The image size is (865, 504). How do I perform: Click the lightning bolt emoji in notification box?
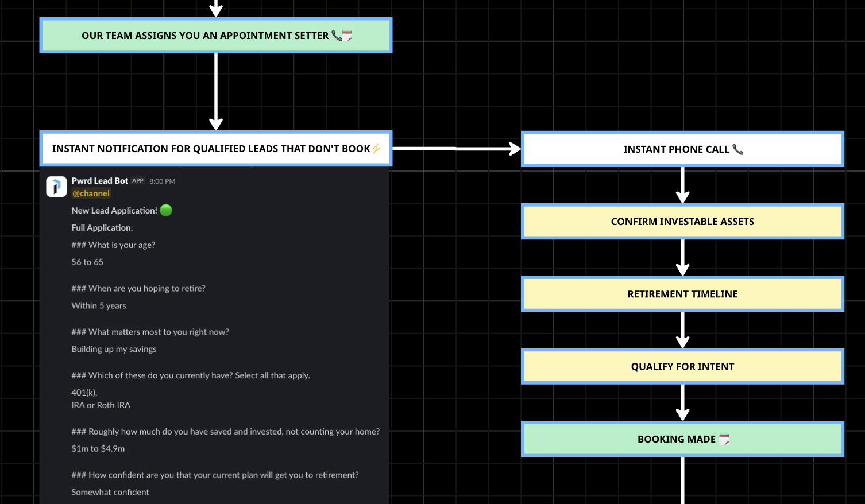376,149
